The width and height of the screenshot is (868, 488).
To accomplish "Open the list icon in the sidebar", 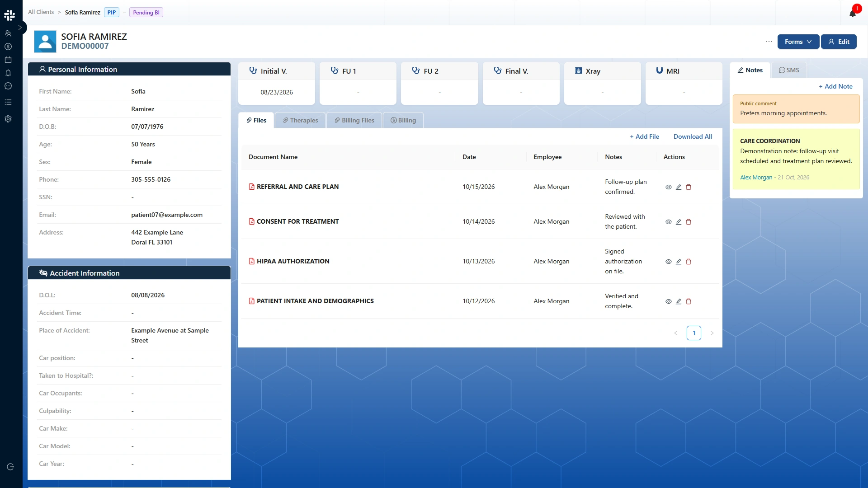I will 8,102.
